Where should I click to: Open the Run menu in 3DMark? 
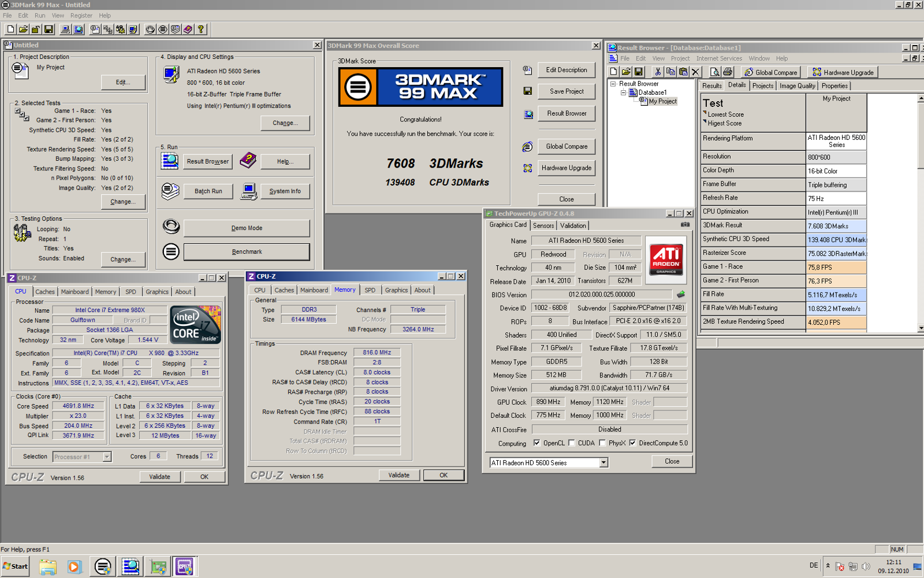coord(40,16)
